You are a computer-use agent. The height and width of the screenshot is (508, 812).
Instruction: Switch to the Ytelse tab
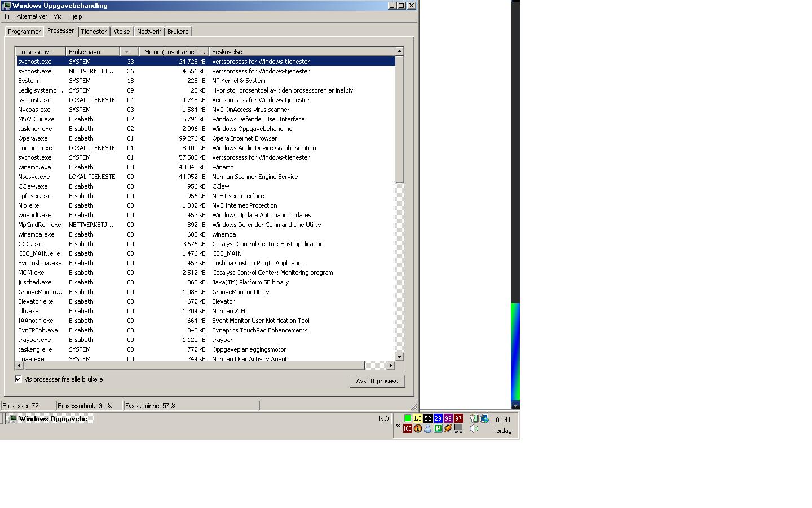122,32
